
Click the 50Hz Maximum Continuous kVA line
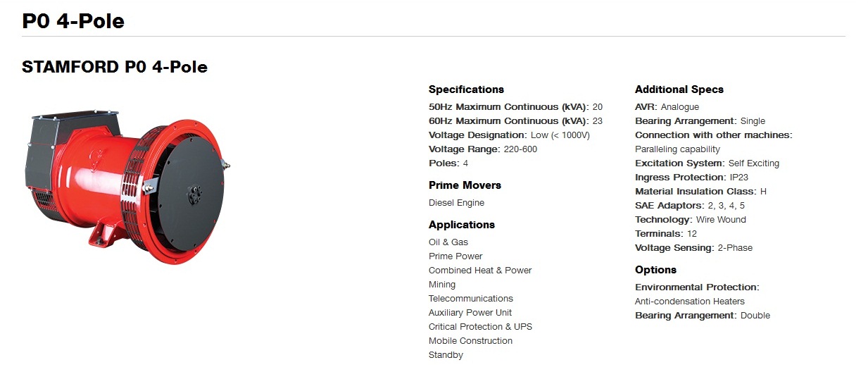[515, 107]
